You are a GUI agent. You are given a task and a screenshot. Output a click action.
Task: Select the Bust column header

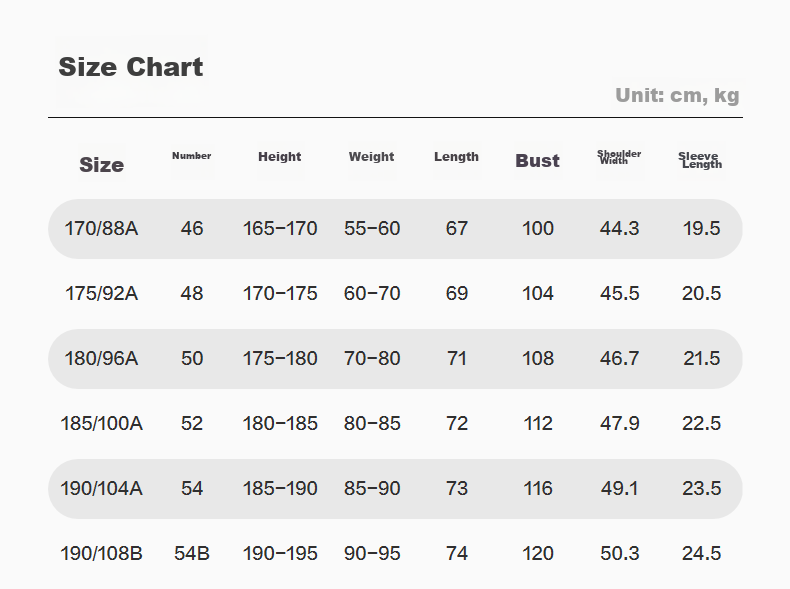[x=538, y=161]
